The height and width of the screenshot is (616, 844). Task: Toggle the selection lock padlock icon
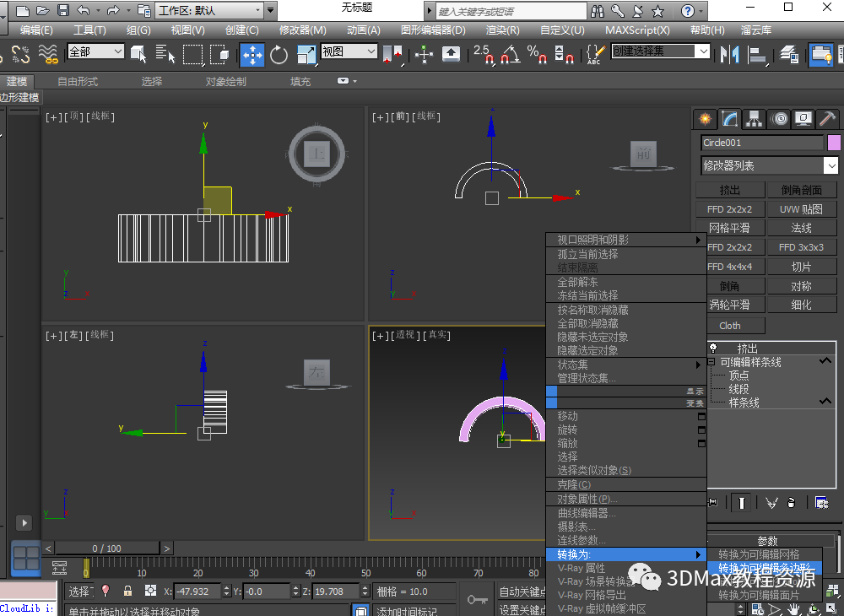[x=127, y=592]
